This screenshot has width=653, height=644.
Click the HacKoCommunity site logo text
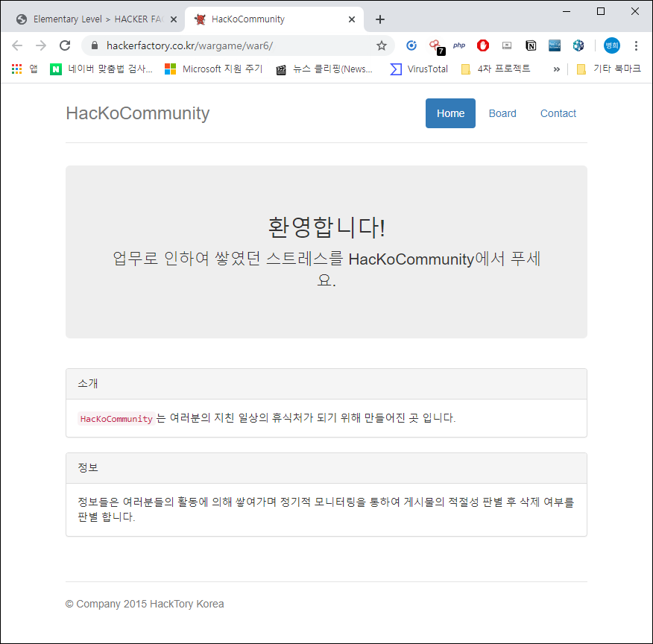click(x=137, y=113)
